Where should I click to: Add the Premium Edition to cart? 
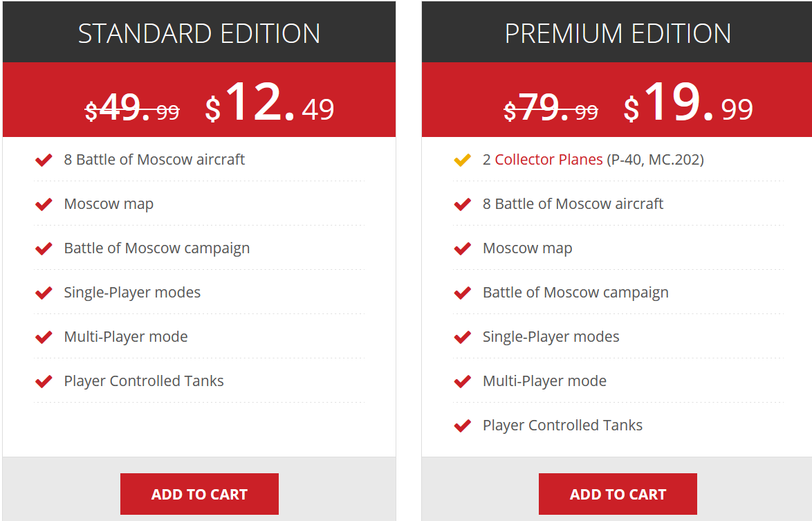pos(618,494)
